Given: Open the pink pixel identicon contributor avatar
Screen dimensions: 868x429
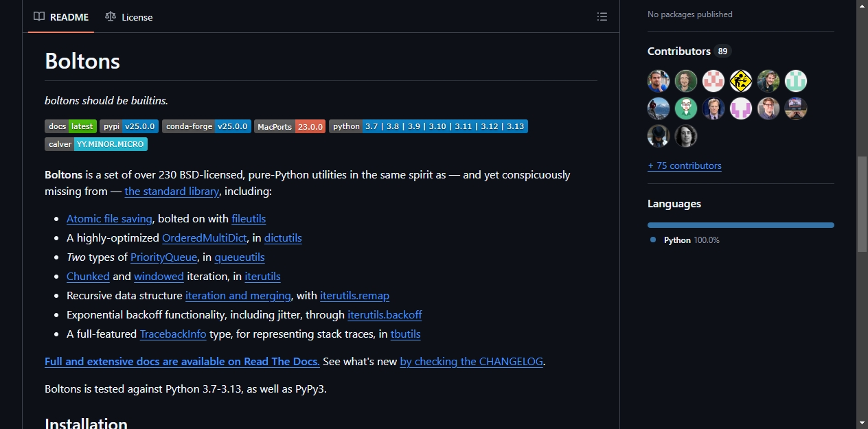Looking at the screenshot, I should tap(713, 81).
